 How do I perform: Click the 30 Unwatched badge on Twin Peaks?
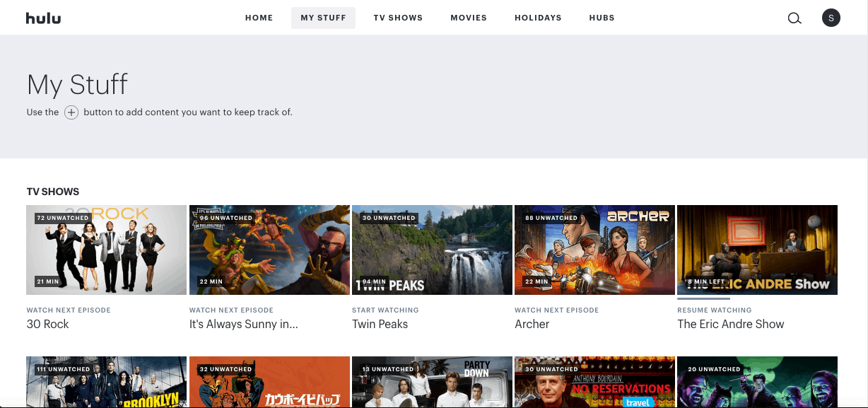point(388,218)
